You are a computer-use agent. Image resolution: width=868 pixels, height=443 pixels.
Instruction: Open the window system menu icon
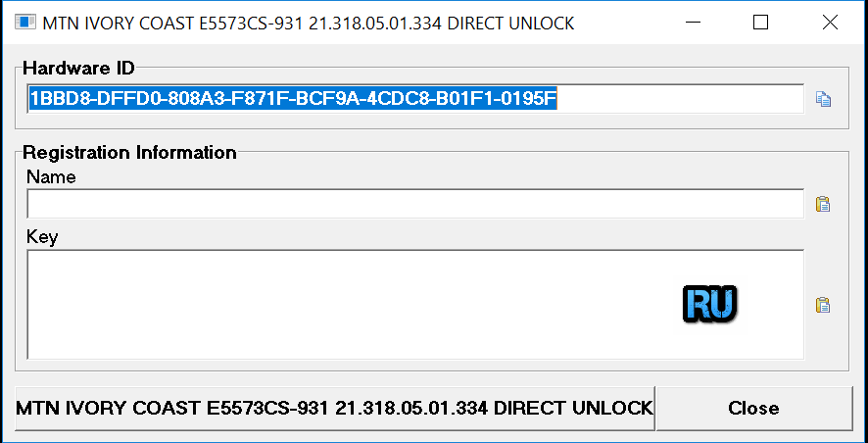point(24,23)
